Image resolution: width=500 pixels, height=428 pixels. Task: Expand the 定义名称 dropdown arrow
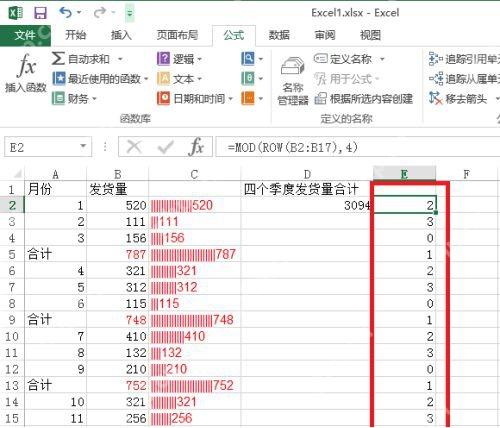tap(382, 59)
